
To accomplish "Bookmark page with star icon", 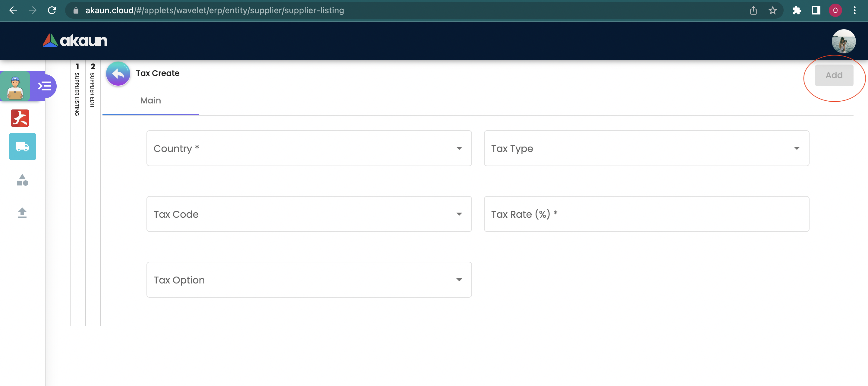I will [772, 11].
